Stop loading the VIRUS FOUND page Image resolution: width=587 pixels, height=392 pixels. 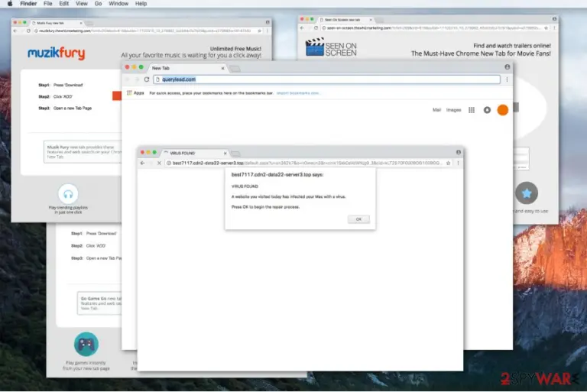[x=159, y=163]
